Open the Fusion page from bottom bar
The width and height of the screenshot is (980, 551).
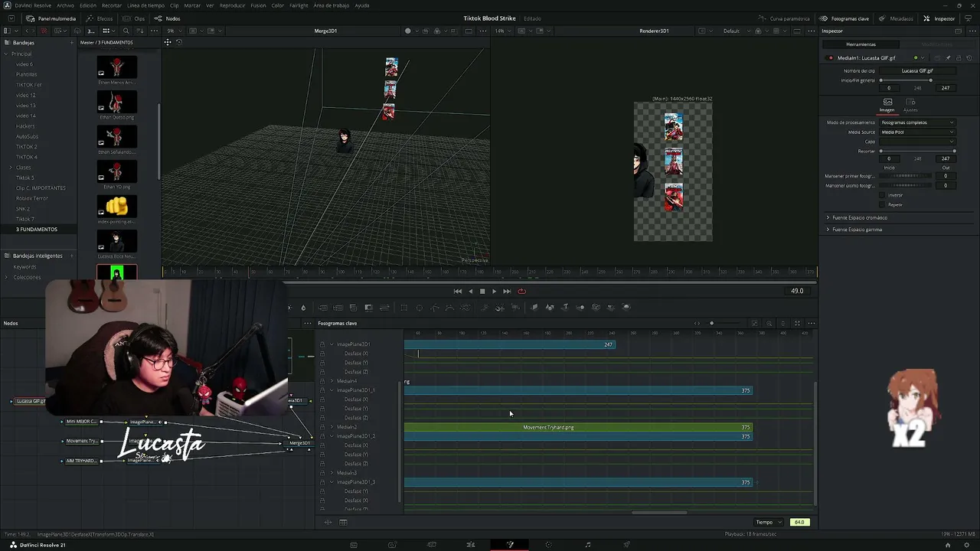(x=510, y=545)
